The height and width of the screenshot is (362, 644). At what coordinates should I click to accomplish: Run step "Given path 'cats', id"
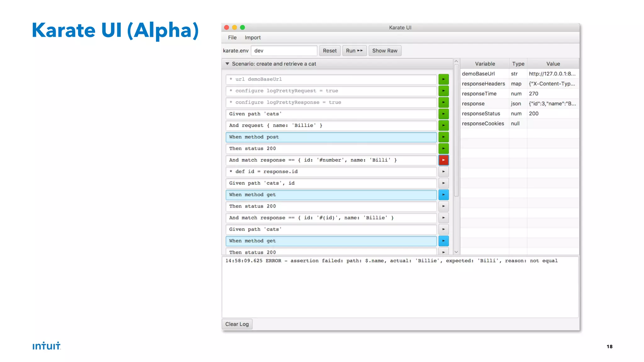tap(443, 183)
